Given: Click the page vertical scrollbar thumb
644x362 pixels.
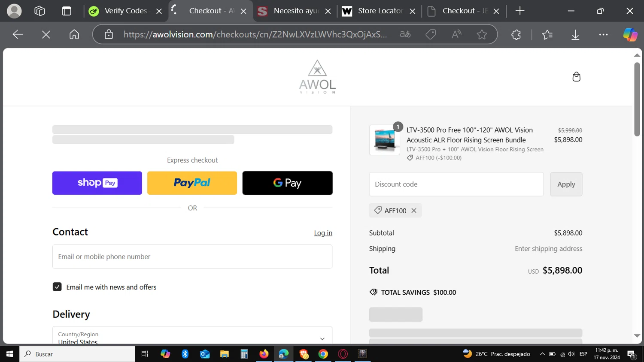Looking at the screenshot, I should point(637,100).
